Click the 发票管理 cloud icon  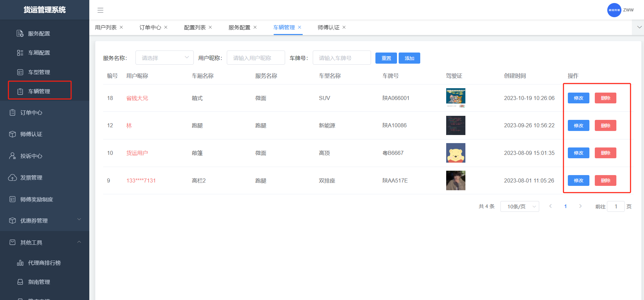point(12,177)
